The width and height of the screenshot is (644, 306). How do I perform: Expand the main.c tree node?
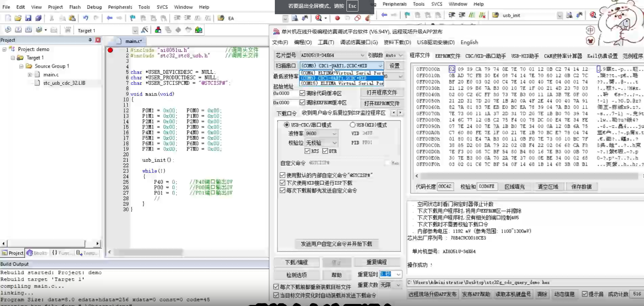tap(30, 75)
